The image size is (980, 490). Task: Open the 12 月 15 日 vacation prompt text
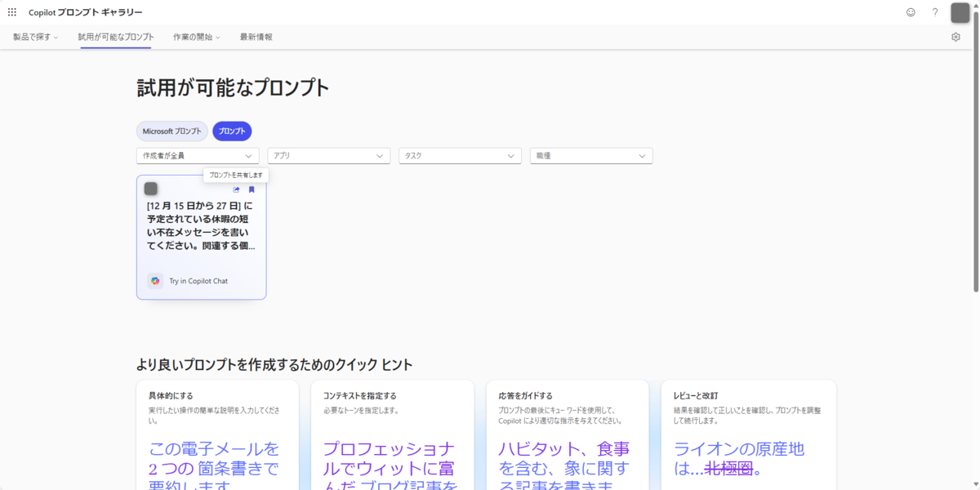click(201, 225)
